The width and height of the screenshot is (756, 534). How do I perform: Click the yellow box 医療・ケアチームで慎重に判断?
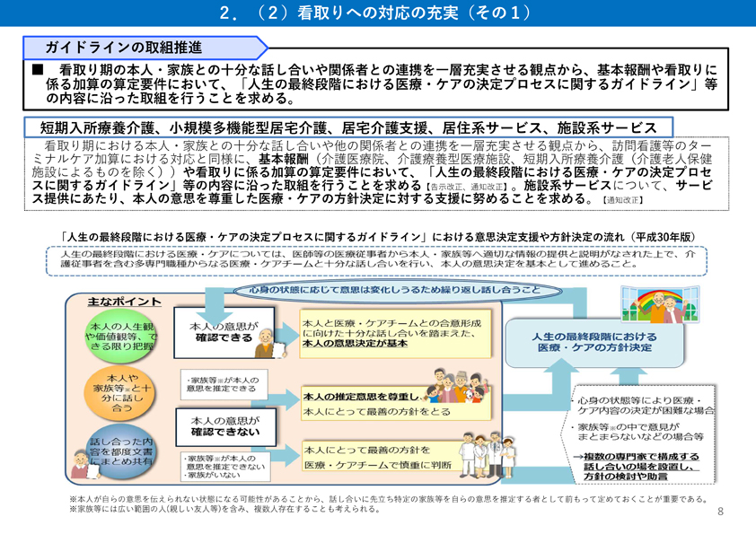click(x=368, y=456)
